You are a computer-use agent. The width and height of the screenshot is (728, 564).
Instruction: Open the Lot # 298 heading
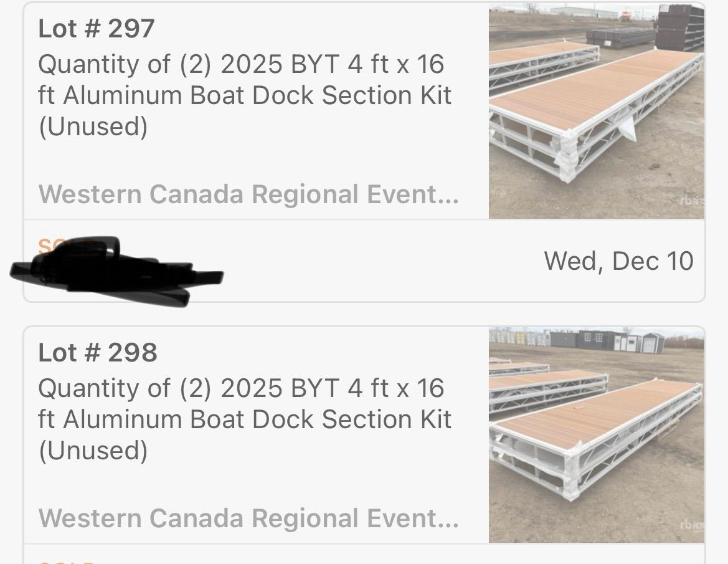pyautogui.click(x=98, y=353)
